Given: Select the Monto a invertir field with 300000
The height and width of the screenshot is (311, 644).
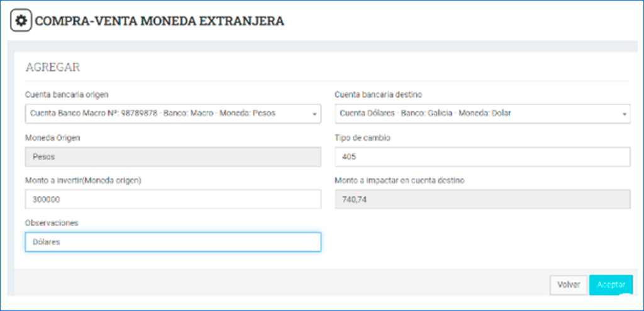Looking at the screenshot, I should coord(173,199).
